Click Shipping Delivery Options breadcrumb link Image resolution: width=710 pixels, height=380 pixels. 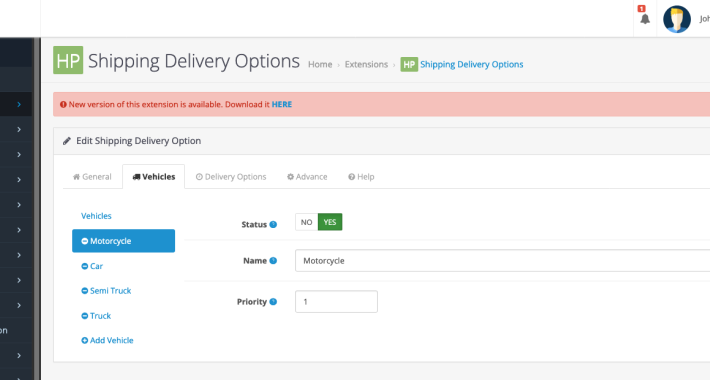(x=471, y=64)
